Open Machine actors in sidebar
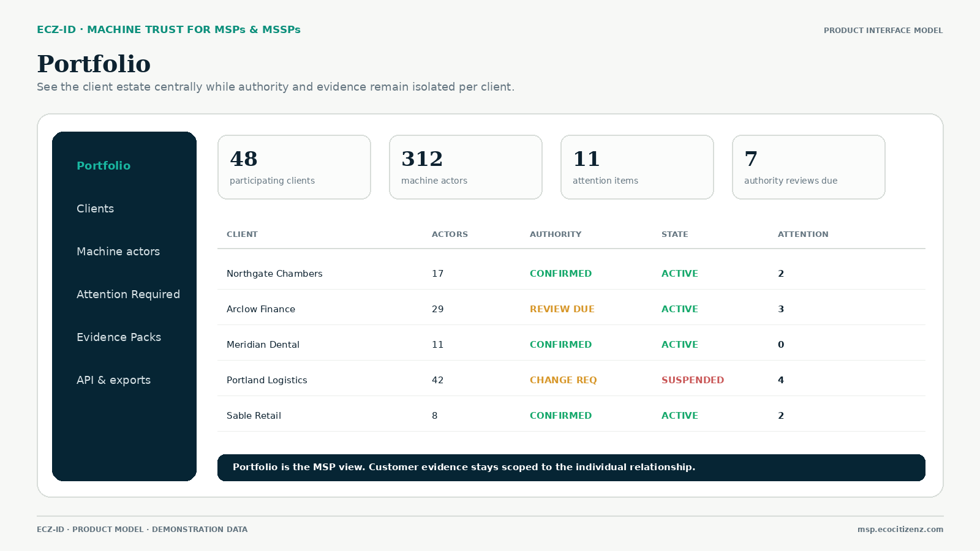This screenshot has width=980, height=551. point(118,252)
